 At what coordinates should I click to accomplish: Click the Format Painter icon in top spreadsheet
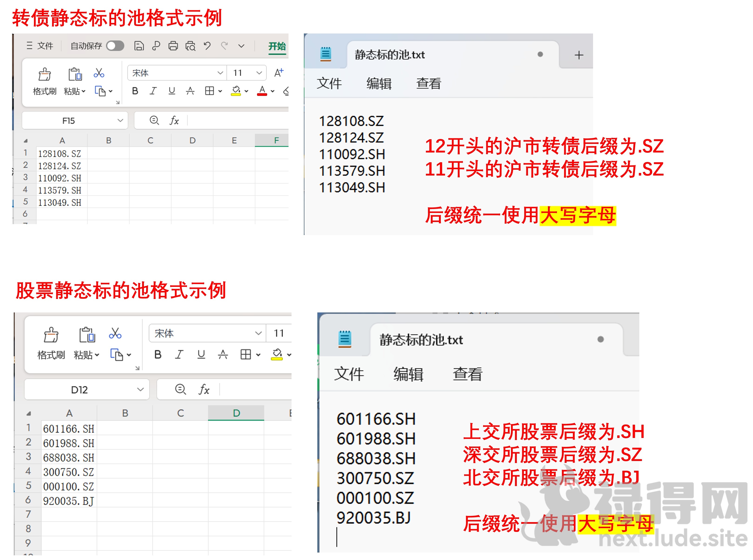[x=44, y=74]
